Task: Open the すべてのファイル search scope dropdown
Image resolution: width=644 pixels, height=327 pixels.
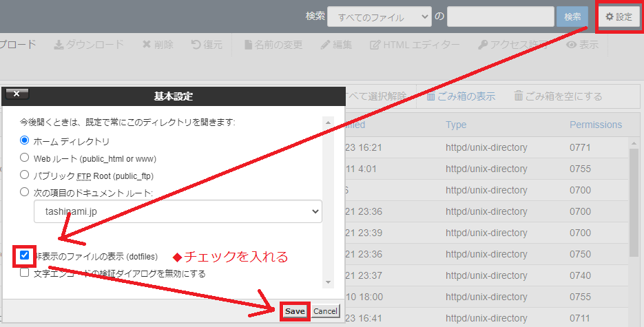Action: 379,17
